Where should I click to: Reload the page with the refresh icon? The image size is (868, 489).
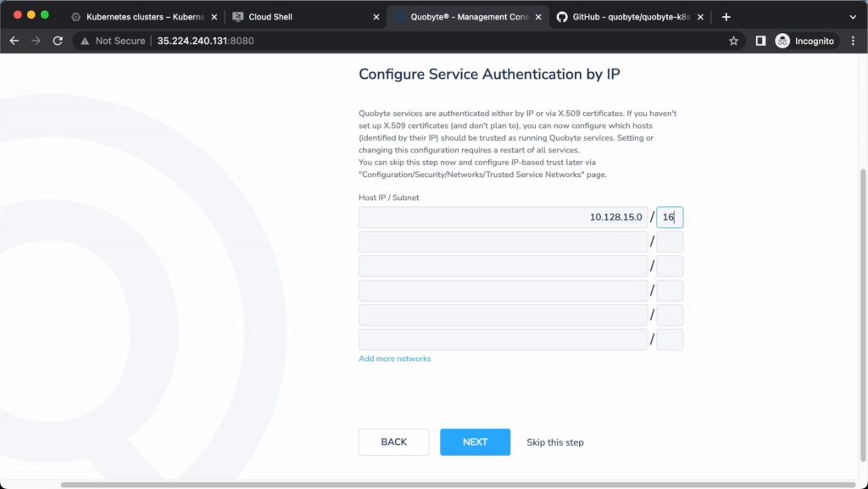pyautogui.click(x=58, y=41)
